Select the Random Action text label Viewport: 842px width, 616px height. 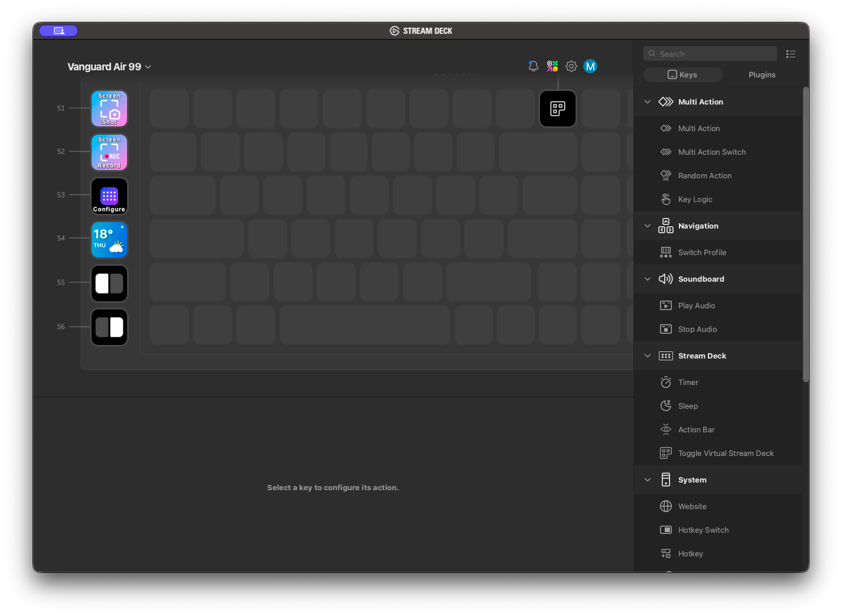click(x=705, y=175)
